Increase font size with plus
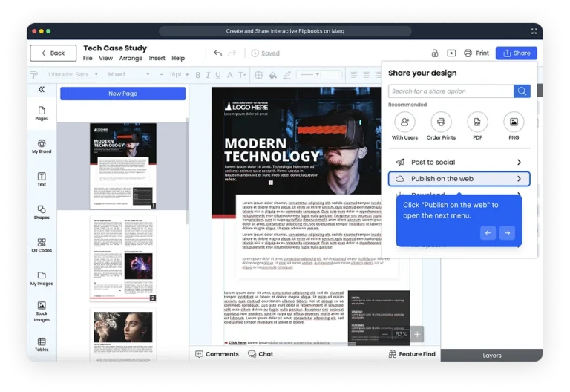 [187, 74]
